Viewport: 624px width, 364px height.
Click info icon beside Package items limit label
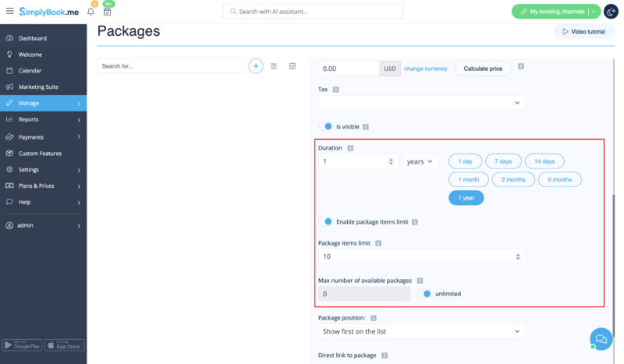pos(378,243)
